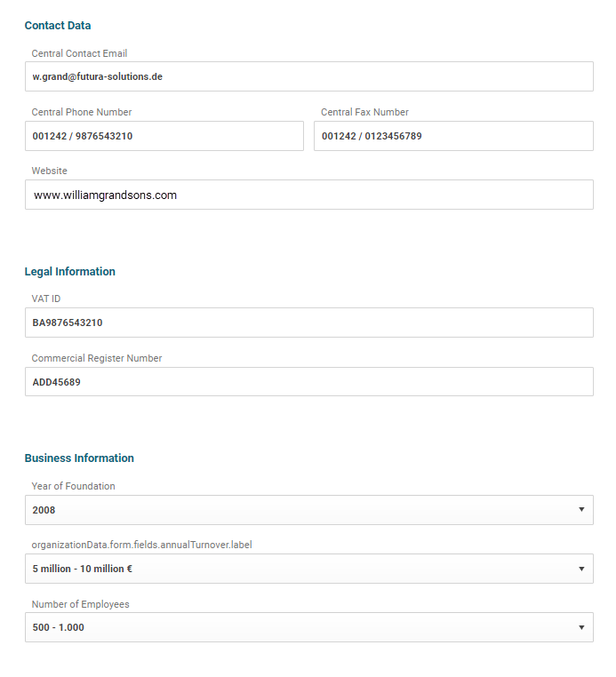Image resolution: width=616 pixels, height=677 pixels.
Task: Click the Business Information section heading
Action: click(79, 458)
